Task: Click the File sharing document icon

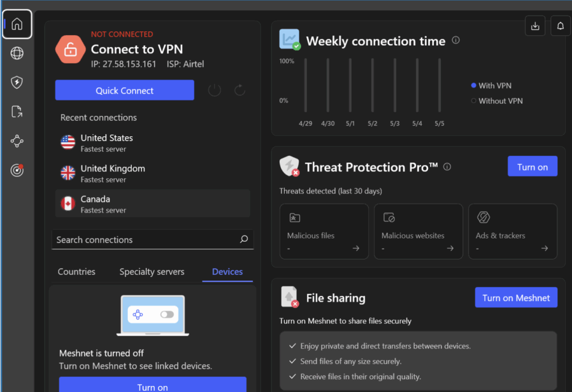Action: click(290, 297)
